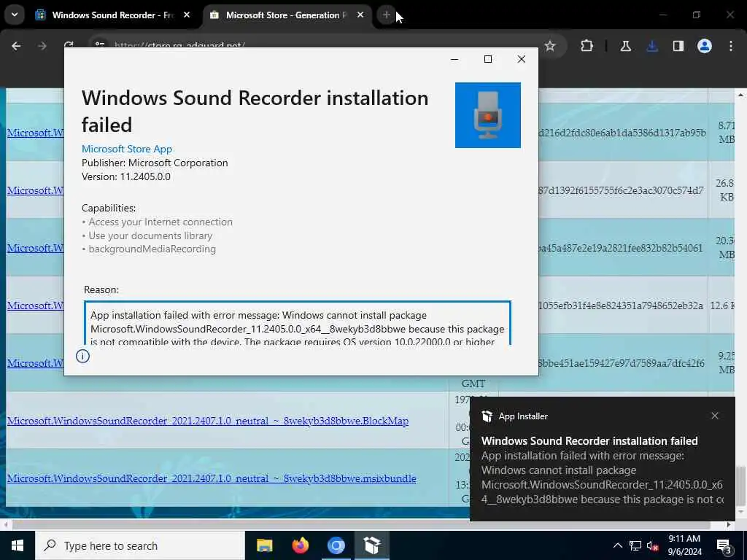This screenshot has height=560, width=747.
Task: Click the Sound Recorder microphone app icon
Action: click(488, 115)
